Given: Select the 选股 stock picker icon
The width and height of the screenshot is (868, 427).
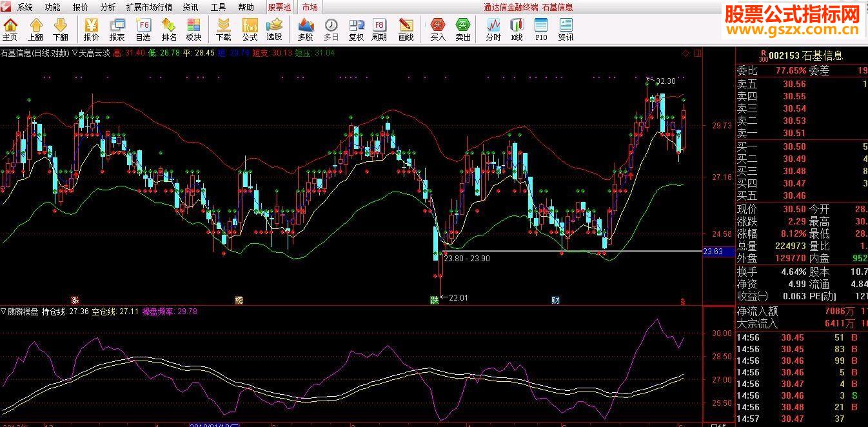Looking at the screenshot, I should tap(274, 30).
